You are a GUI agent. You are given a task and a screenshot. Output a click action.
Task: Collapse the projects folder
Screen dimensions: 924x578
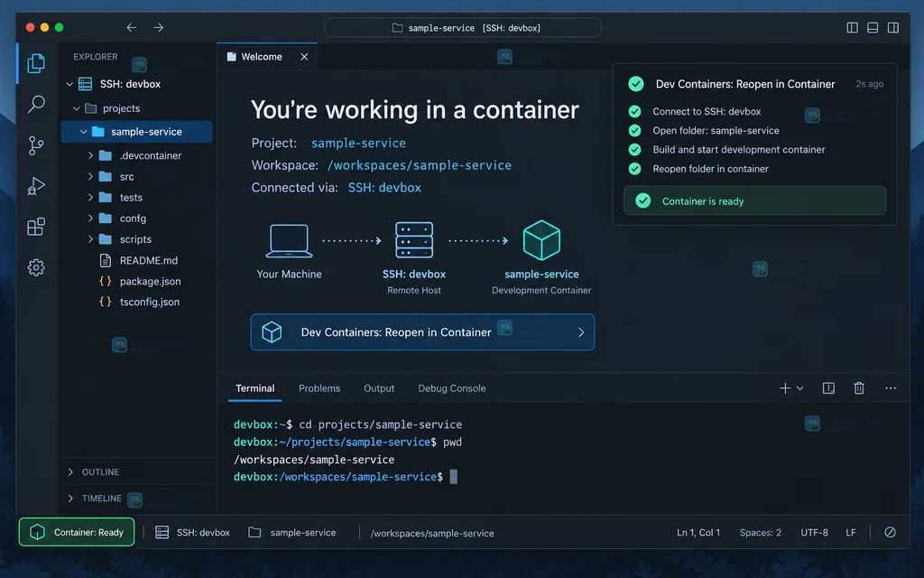[x=76, y=108]
